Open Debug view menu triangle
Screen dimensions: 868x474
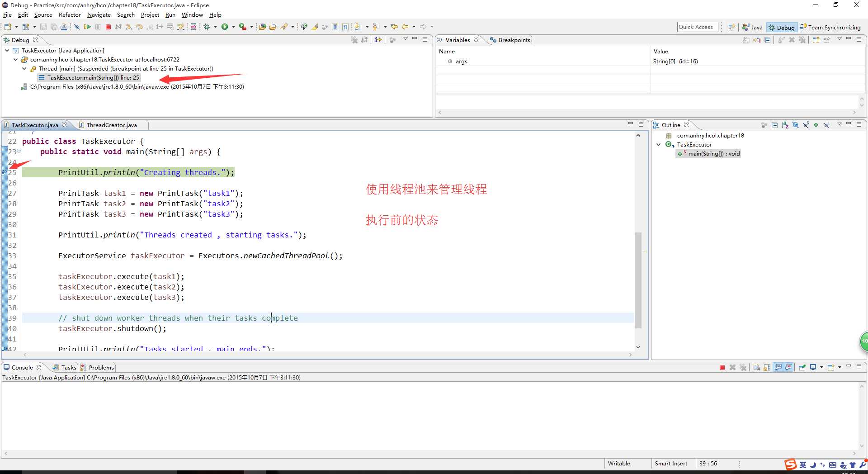(x=406, y=39)
